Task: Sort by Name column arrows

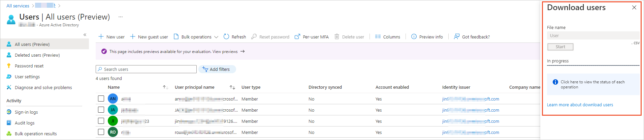Action: coord(165,87)
